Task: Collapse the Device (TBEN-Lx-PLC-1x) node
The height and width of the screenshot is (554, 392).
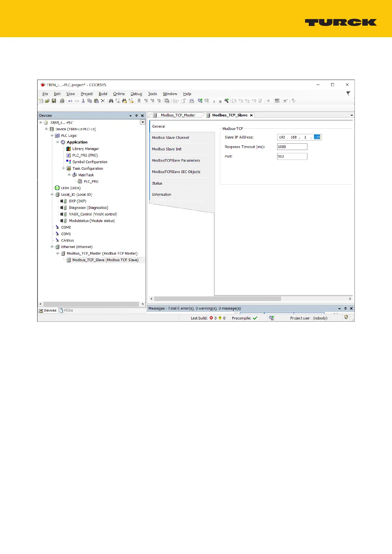Action: click(x=46, y=129)
